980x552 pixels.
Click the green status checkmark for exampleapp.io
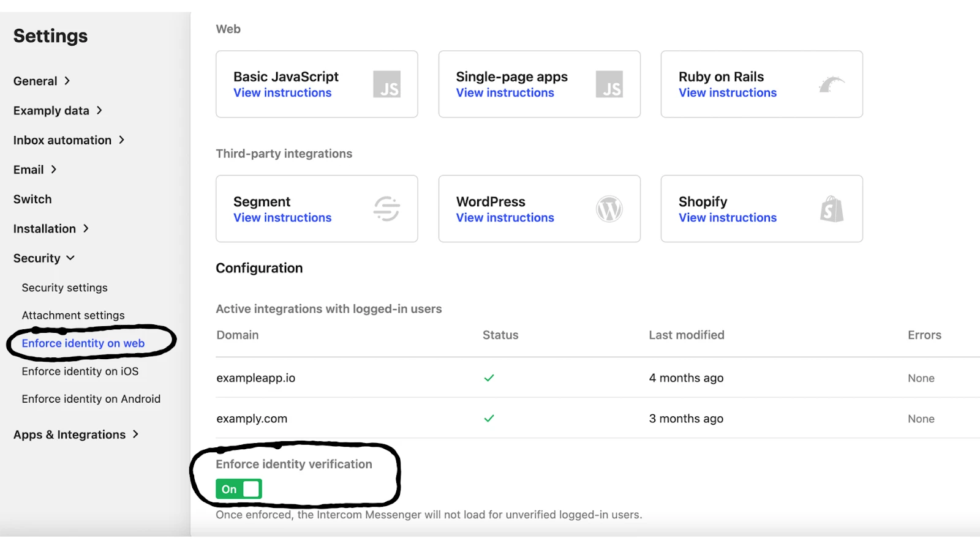click(489, 378)
